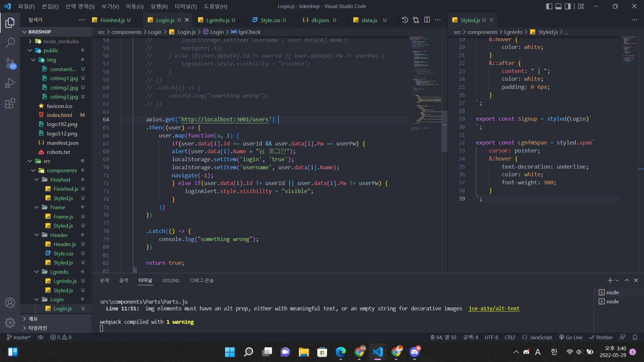This screenshot has height=362, width=644.
Task: Toggle the secondary side bar layout button
Action: (568, 6)
